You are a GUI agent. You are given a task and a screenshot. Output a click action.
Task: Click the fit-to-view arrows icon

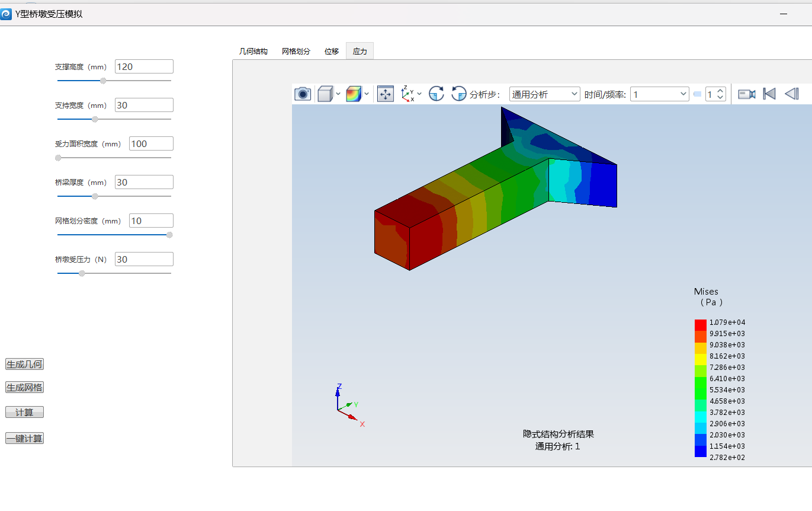386,94
